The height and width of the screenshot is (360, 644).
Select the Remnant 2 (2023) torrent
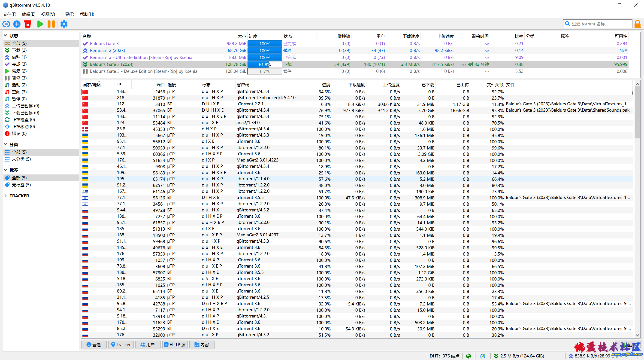point(108,51)
